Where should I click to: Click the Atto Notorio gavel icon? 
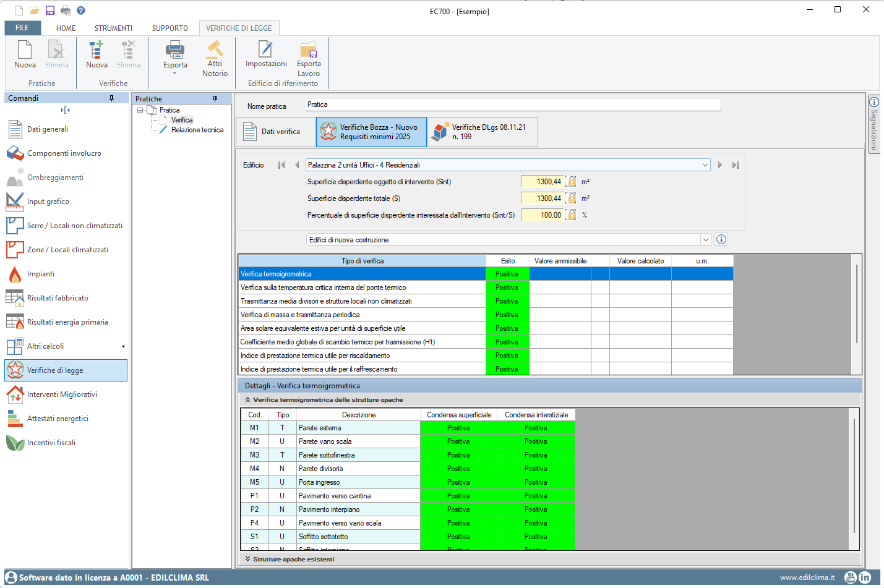point(215,59)
